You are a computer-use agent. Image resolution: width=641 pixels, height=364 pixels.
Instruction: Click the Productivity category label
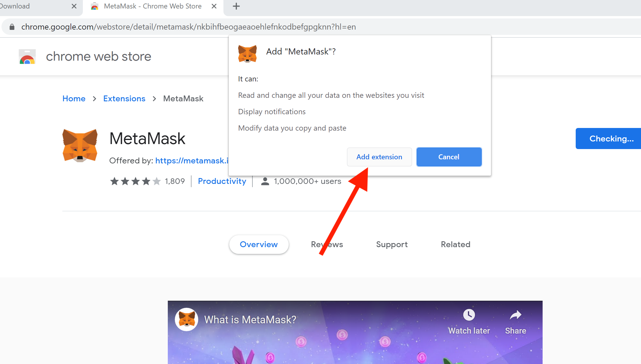click(222, 181)
